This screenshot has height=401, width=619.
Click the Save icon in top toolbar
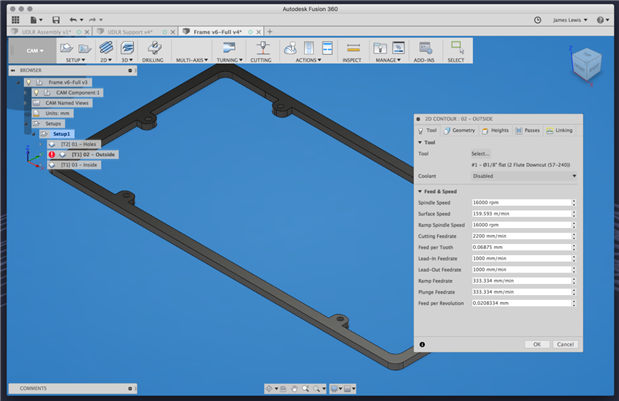coord(54,19)
